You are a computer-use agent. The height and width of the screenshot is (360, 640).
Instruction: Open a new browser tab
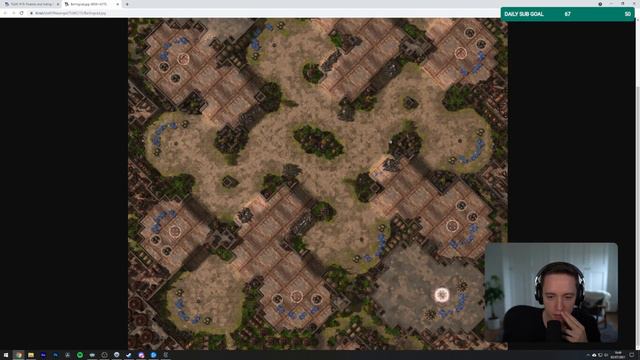[x=127, y=4]
